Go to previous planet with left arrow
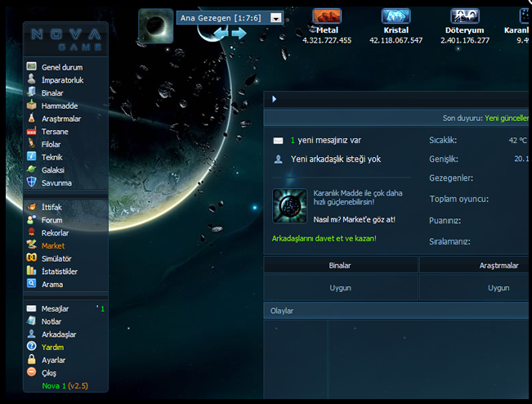 [221, 34]
